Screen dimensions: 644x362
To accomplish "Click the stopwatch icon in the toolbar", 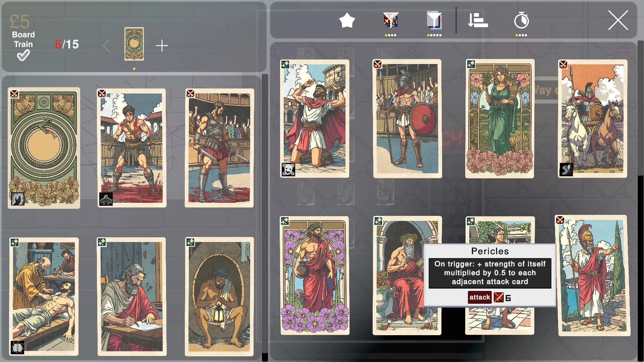I will [x=522, y=20].
